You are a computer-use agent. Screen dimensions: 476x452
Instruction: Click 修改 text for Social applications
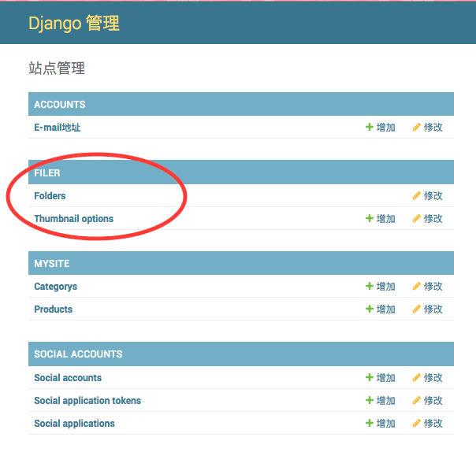click(x=433, y=424)
